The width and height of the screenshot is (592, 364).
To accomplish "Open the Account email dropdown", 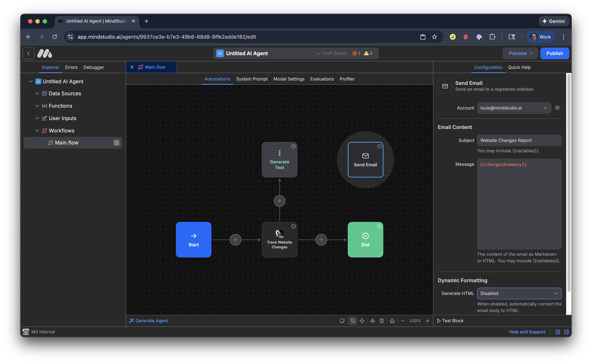I will [x=514, y=108].
